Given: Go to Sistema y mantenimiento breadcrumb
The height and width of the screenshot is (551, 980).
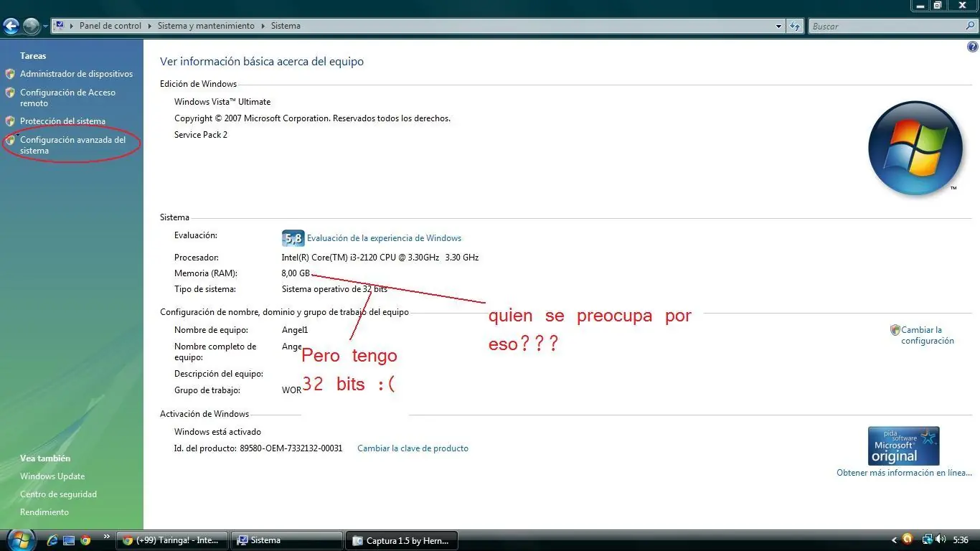Looking at the screenshot, I should tap(205, 25).
